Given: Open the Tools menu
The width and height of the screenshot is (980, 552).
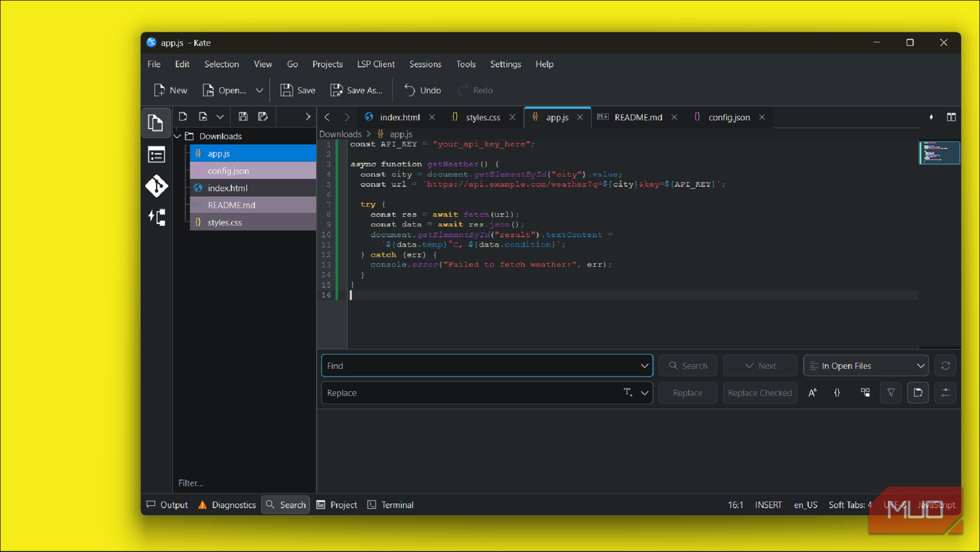Looking at the screenshot, I should tap(466, 64).
